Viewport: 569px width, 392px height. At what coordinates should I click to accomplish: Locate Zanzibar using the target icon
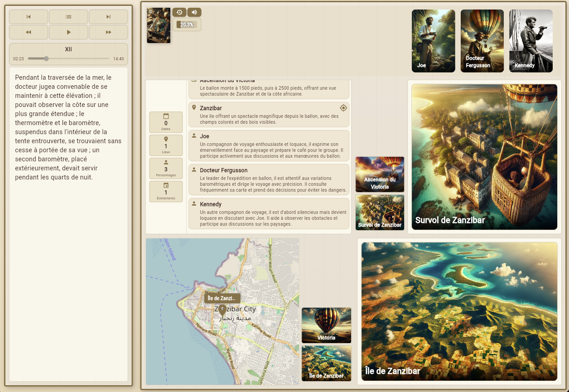pyautogui.click(x=343, y=108)
